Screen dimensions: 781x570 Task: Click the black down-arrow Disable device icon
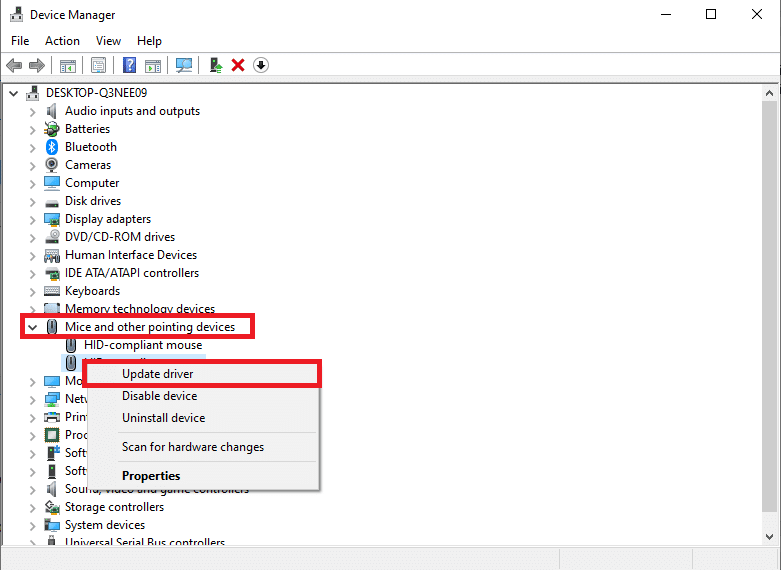click(x=261, y=65)
